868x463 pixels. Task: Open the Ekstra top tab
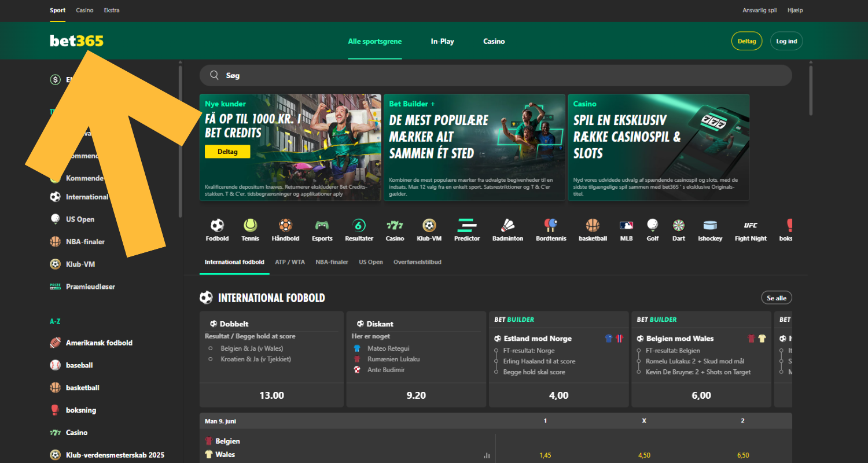pos(112,10)
